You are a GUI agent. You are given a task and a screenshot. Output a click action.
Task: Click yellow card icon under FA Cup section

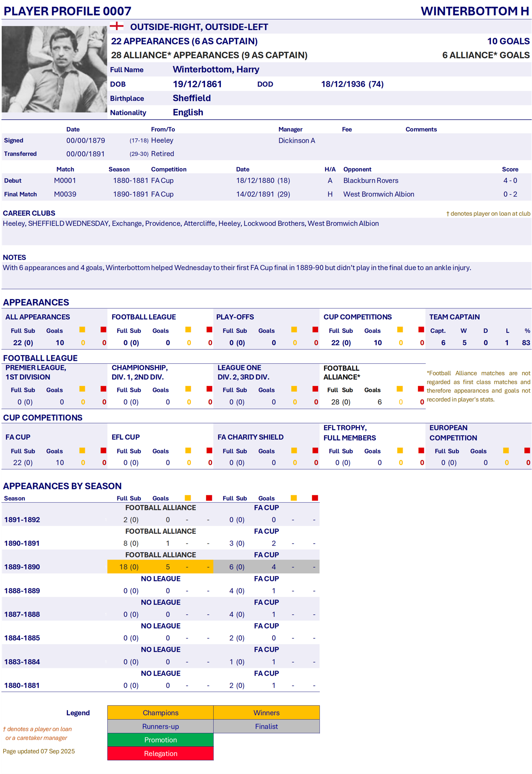[82, 451]
